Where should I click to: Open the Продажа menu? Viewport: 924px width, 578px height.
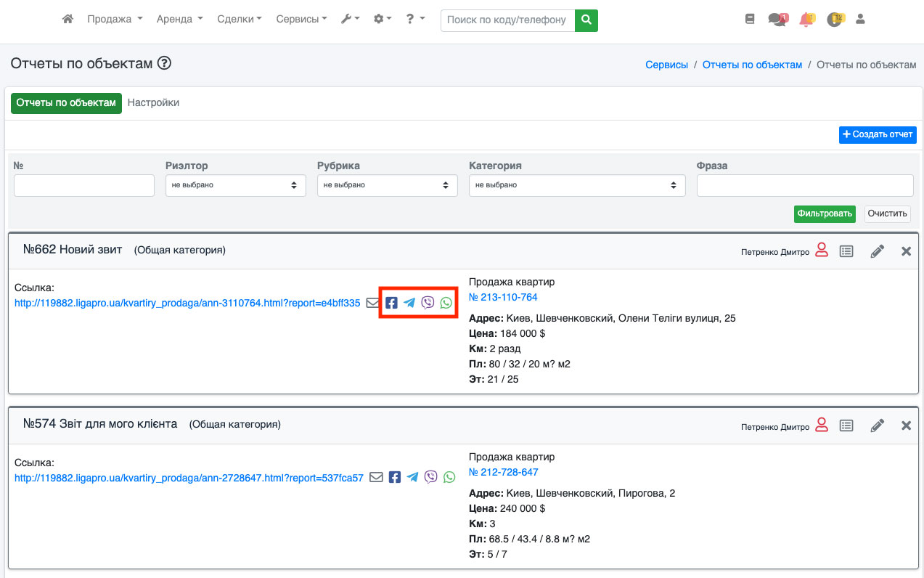click(x=115, y=20)
